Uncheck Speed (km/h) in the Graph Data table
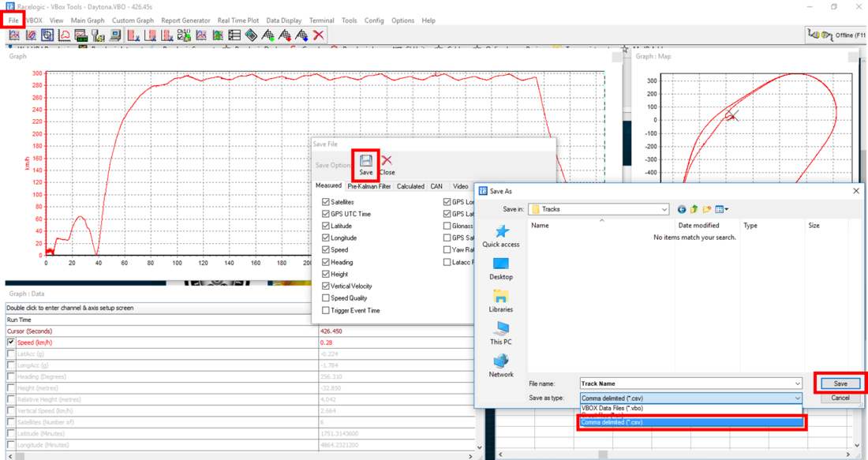 [x=10, y=342]
